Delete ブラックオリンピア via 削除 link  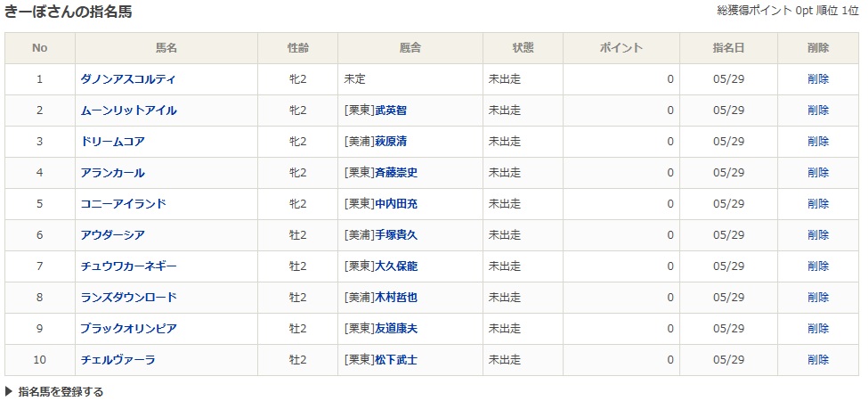818,329
